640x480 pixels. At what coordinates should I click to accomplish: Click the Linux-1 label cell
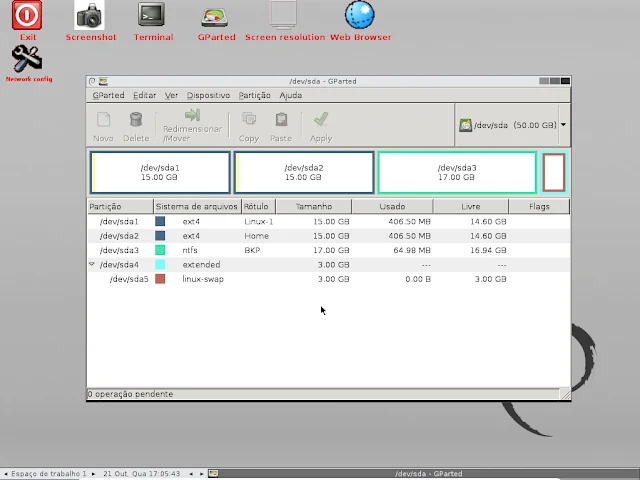pos(259,222)
